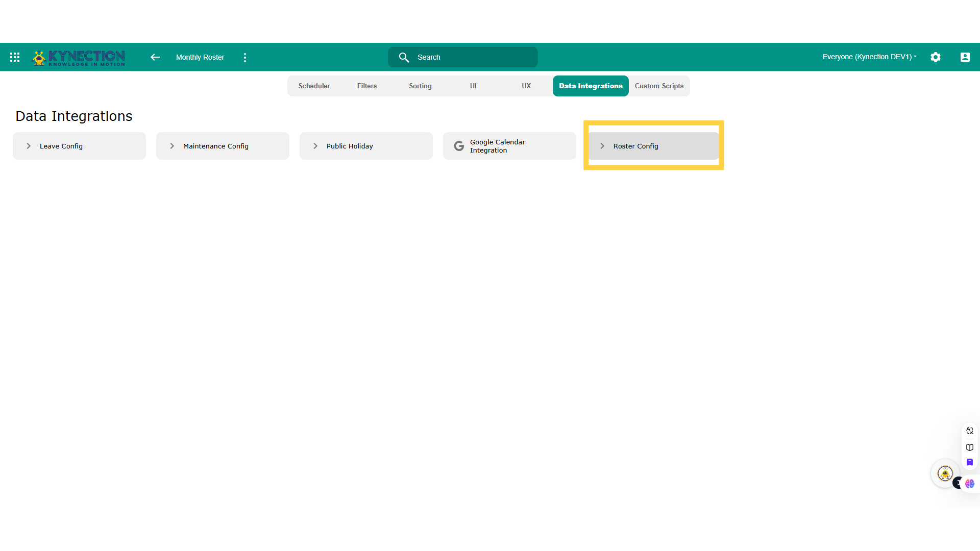
Task: Click the Kynection logo
Action: [x=79, y=58]
